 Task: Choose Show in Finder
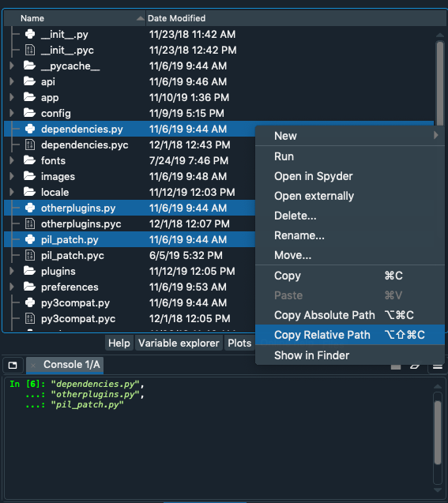311,355
